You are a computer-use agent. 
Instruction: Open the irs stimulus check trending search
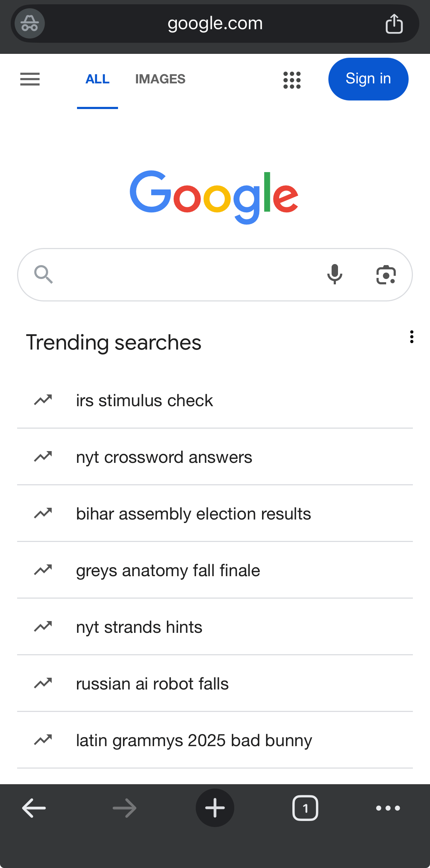click(x=144, y=400)
